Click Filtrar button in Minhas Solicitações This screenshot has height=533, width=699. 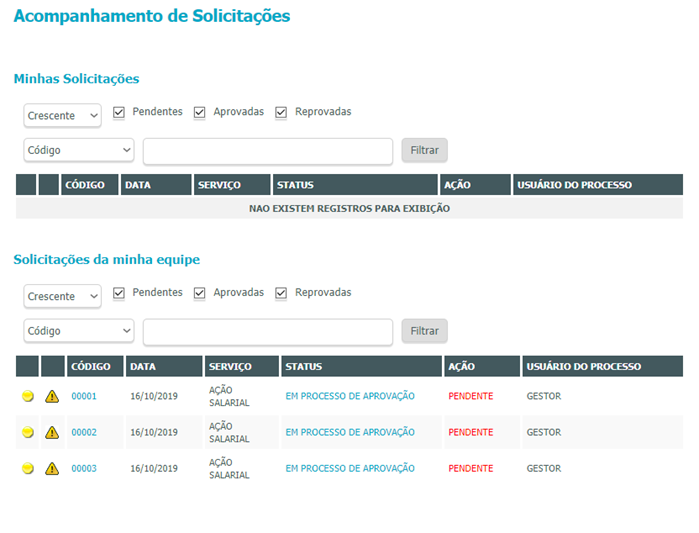click(x=424, y=150)
